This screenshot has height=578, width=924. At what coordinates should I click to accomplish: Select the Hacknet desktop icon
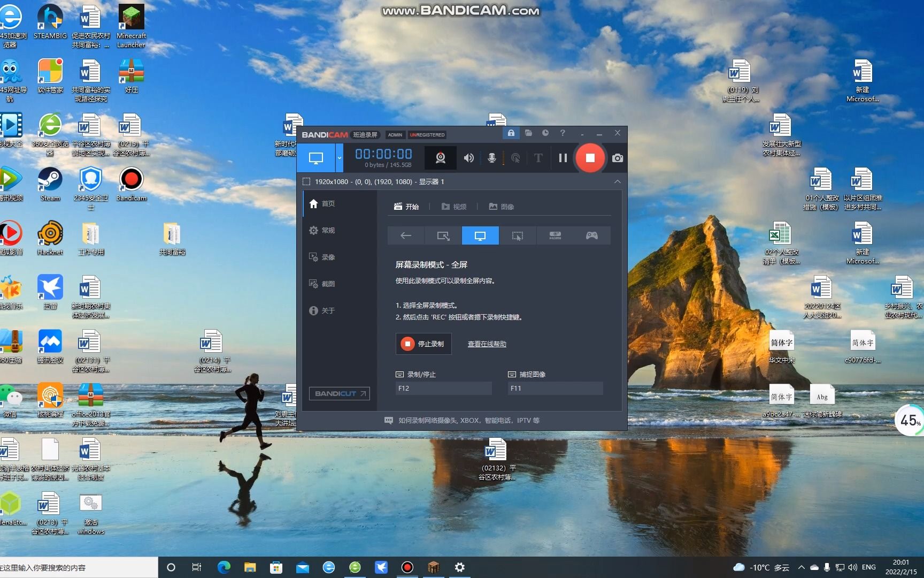point(50,238)
